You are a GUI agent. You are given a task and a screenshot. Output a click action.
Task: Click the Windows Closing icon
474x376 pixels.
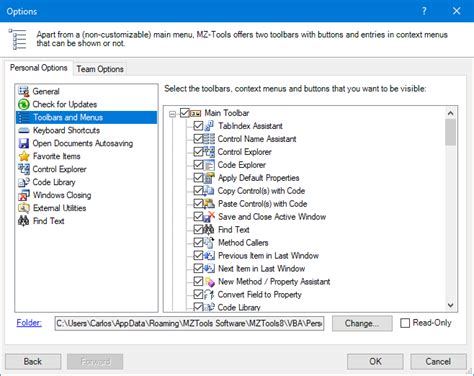point(24,195)
